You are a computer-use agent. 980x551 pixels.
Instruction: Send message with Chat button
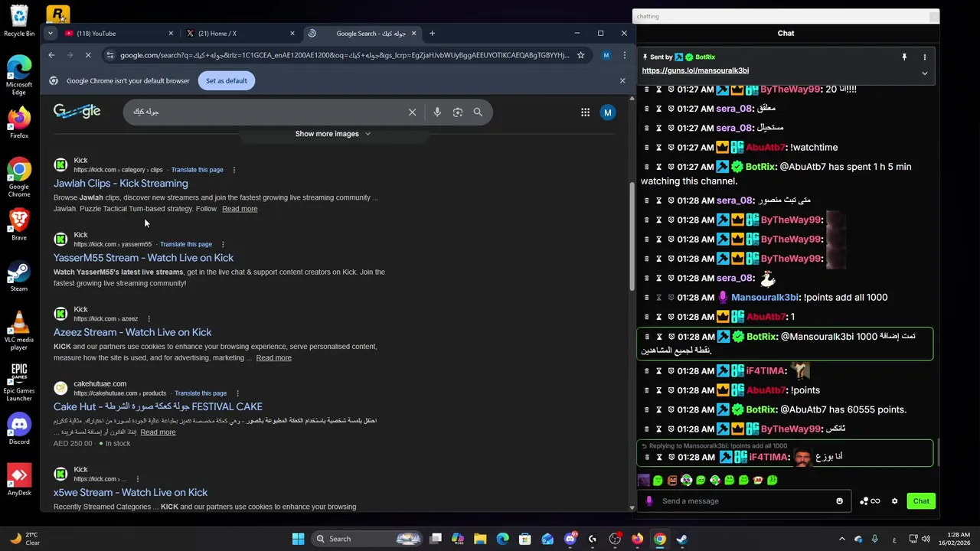click(921, 501)
